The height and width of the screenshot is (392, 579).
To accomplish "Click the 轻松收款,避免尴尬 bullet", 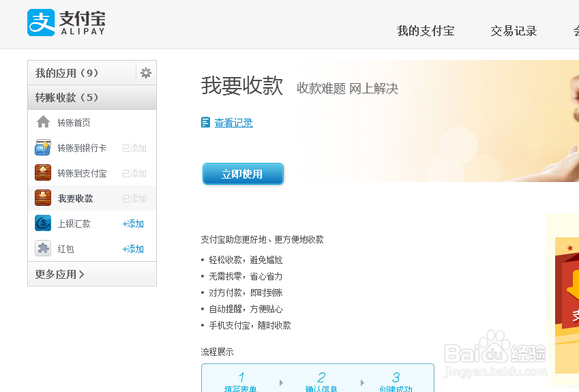I will point(246,260).
